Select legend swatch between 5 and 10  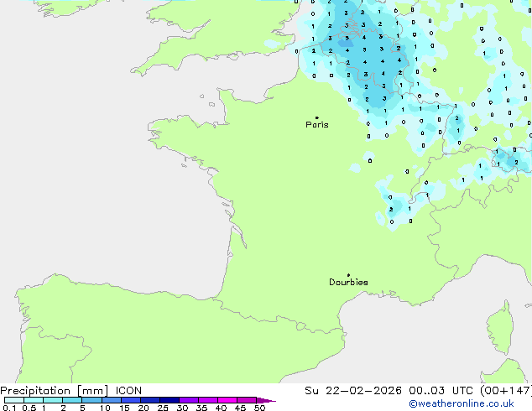91,400
